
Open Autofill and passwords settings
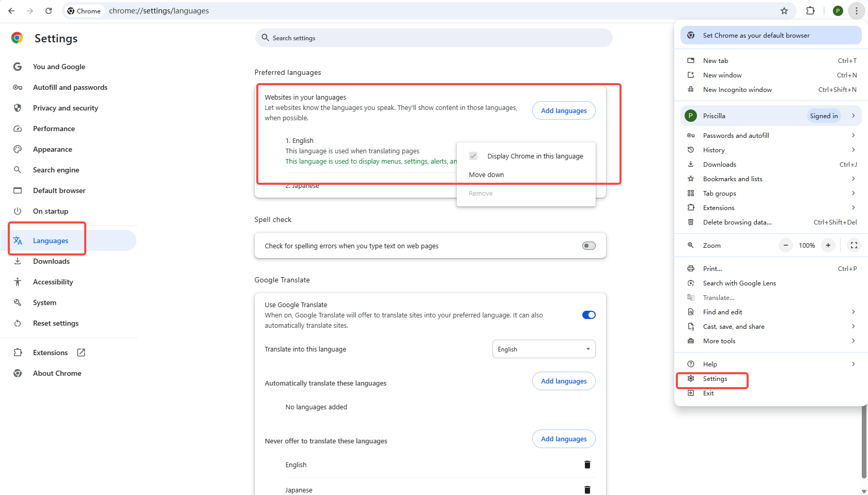(x=70, y=87)
